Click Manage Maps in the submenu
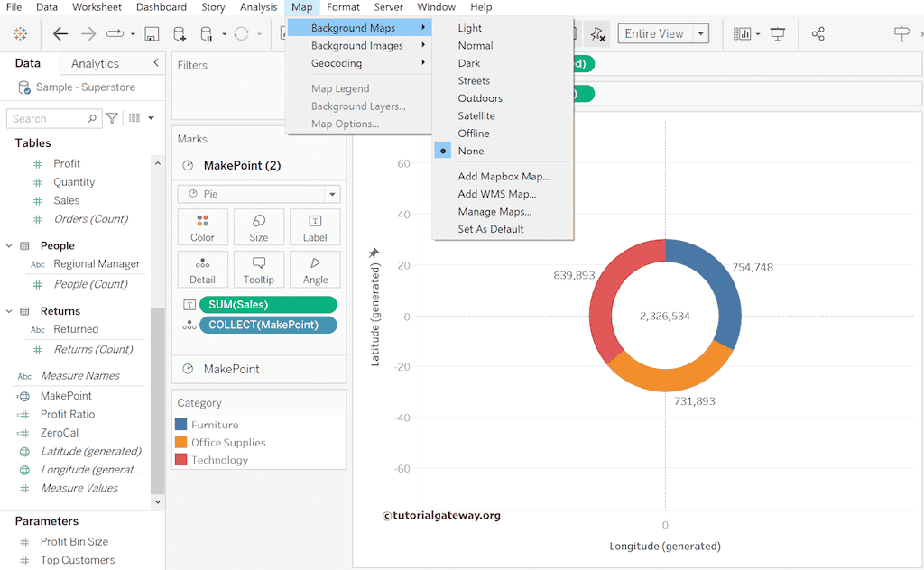Screen dimensions: 924x570 494,211
